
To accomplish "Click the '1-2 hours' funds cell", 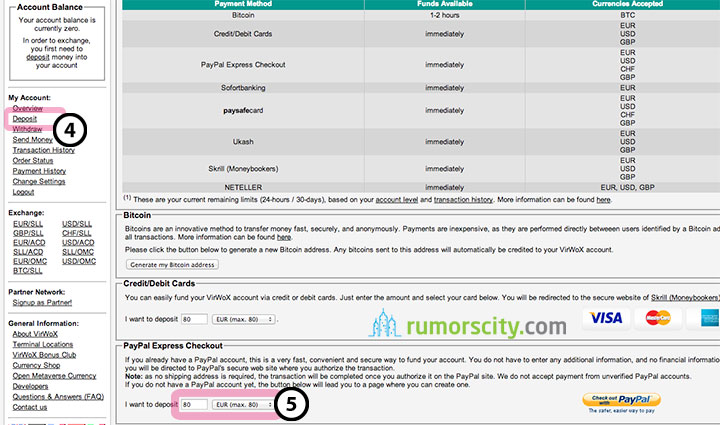I will (444, 15).
